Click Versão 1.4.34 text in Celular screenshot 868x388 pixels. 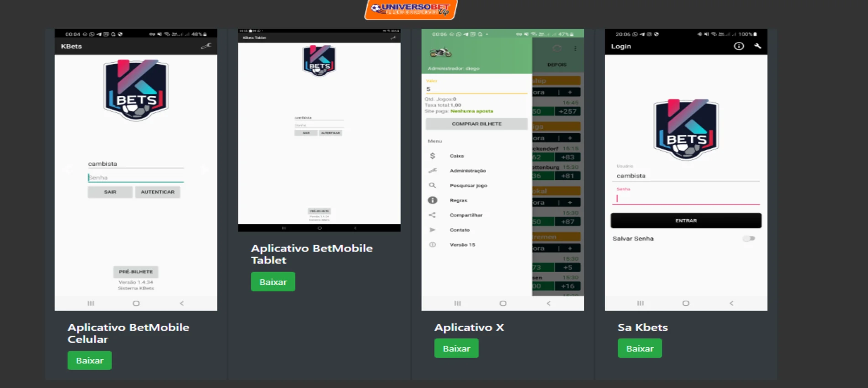tap(136, 282)
